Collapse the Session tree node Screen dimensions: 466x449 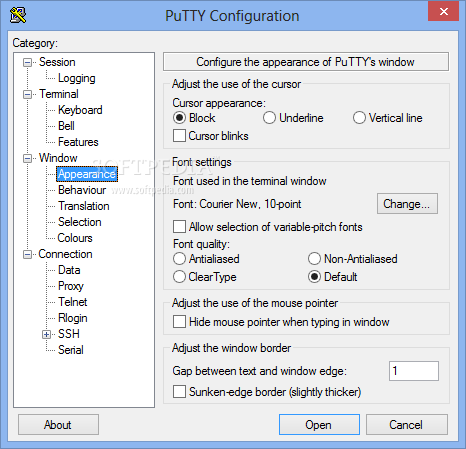pos(27,62)
